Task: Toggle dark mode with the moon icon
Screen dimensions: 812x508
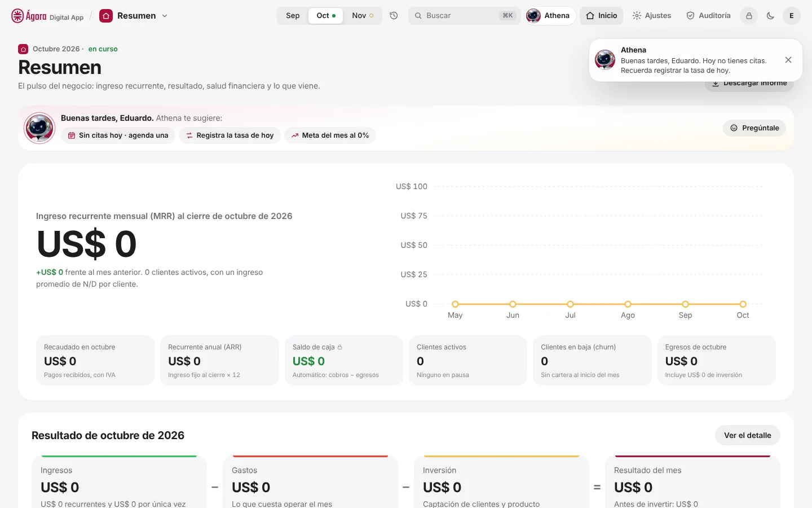Action: 770,16
